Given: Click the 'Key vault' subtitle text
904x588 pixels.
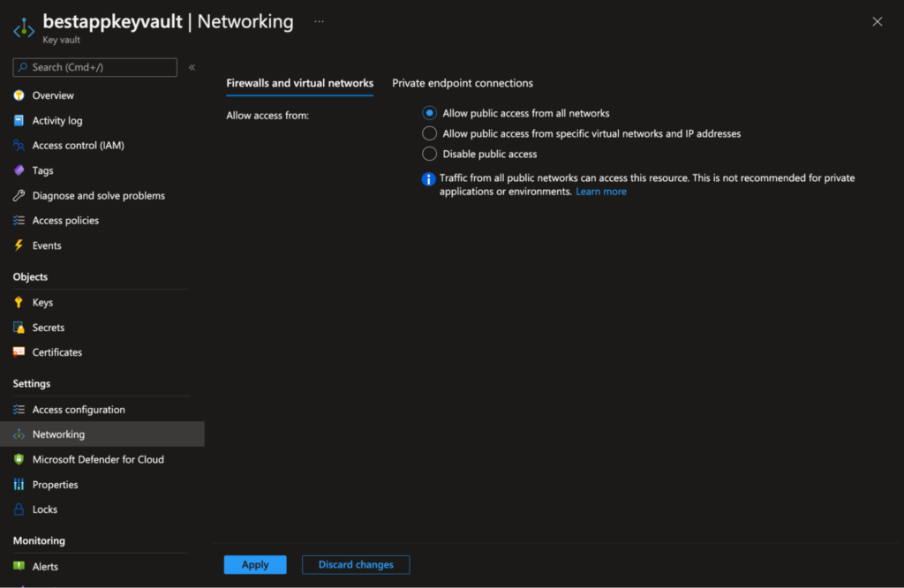Looking at the screenshot, I should pyautogui.click(x=61, y=40).
